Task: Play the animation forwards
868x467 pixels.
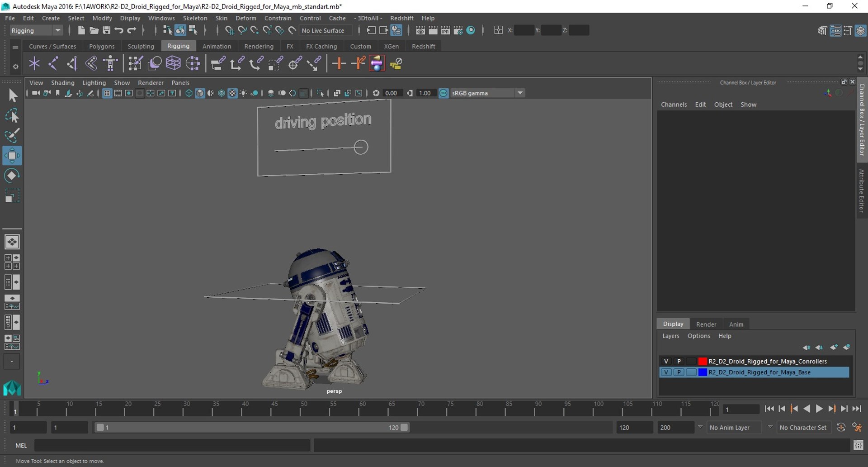Action: pyautogui.click(x=819, y=409)
